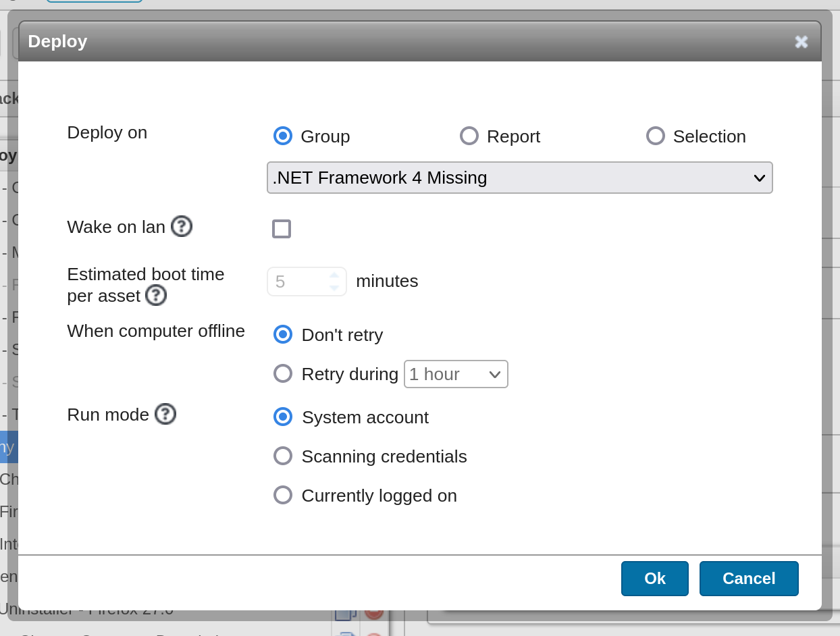Select the Don't retry option
840x636 pixels.
[x=283, y=334]
